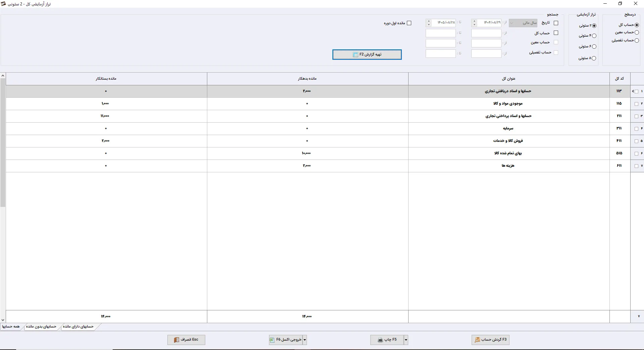This screenshot has height=350, width=644.
Task: Choose the ۴ ستونی trial balance option
Action: pyautogui.click(x=594, y=36)
